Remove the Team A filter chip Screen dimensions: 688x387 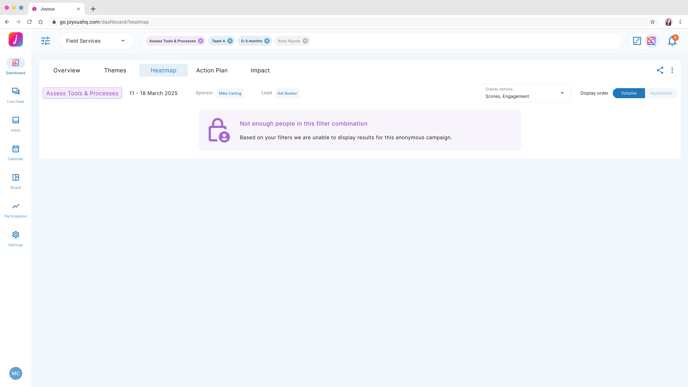[230, 41]
